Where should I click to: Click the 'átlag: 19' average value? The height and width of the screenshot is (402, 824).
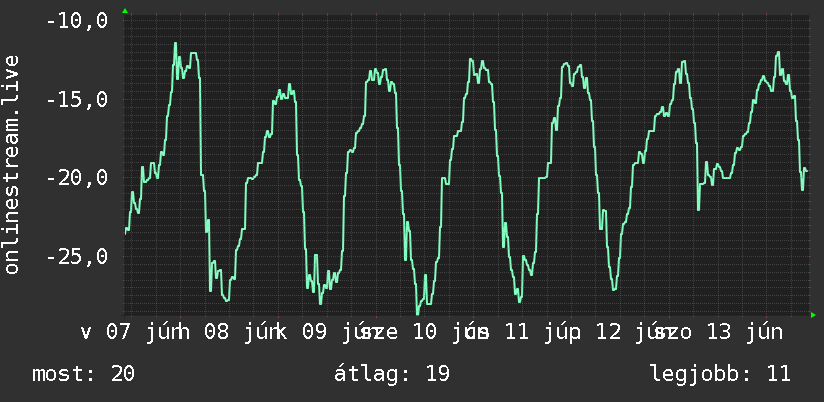click(x=392, y=374)
